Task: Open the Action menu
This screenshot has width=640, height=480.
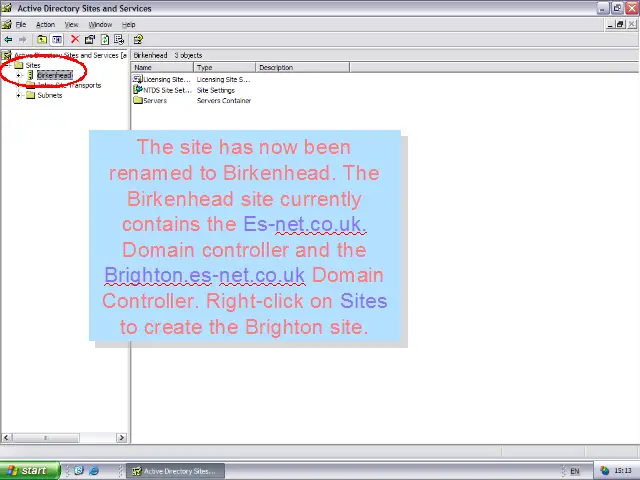Action: [x=45, y=24]
